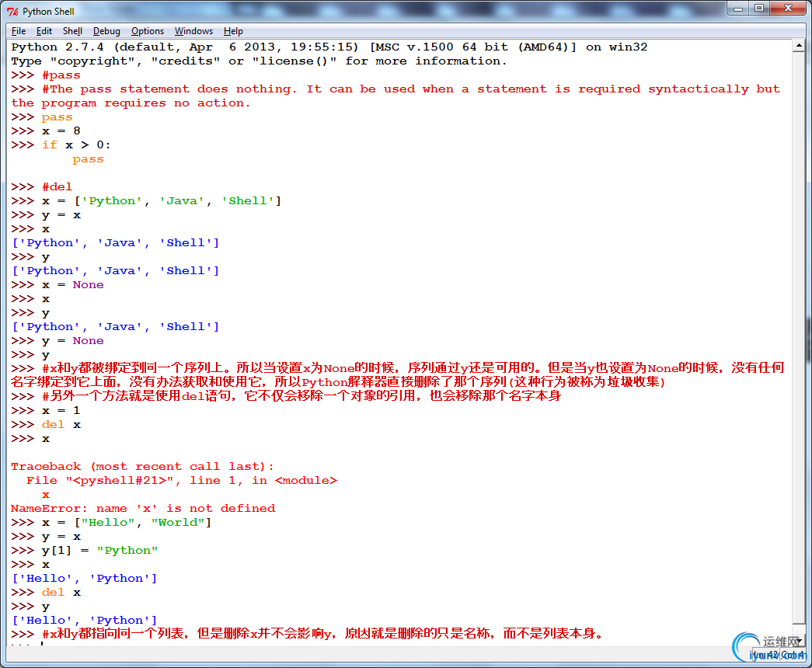Click the 'the program requires no action.' line
This screenshot has width=812, height=668.
[131, 103]
